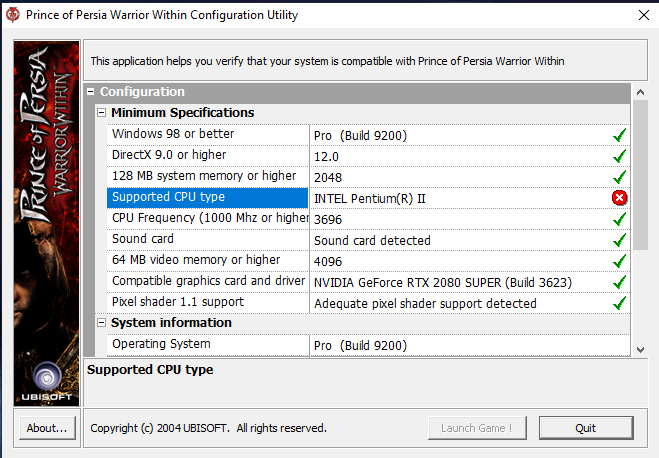Click the Ubisoft logo on the banner
The height and width of the screenshot is (458, 659).
coord(47,382)
